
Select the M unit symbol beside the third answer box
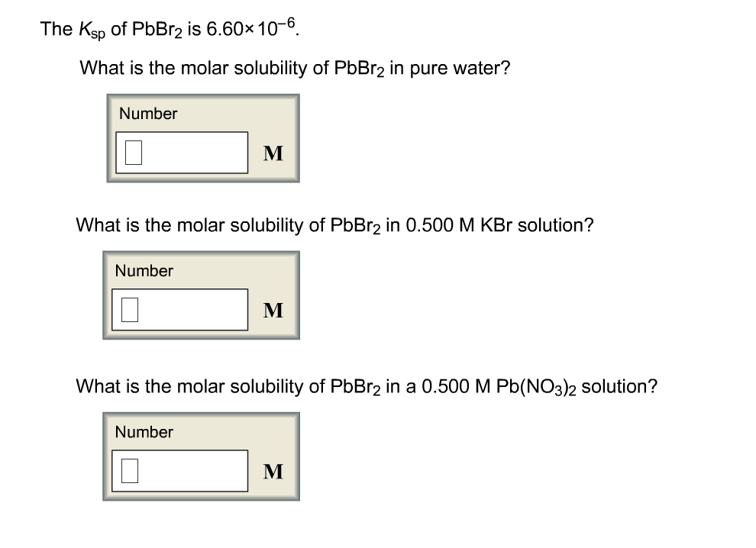pyautogui.click(x=273, y=472)
